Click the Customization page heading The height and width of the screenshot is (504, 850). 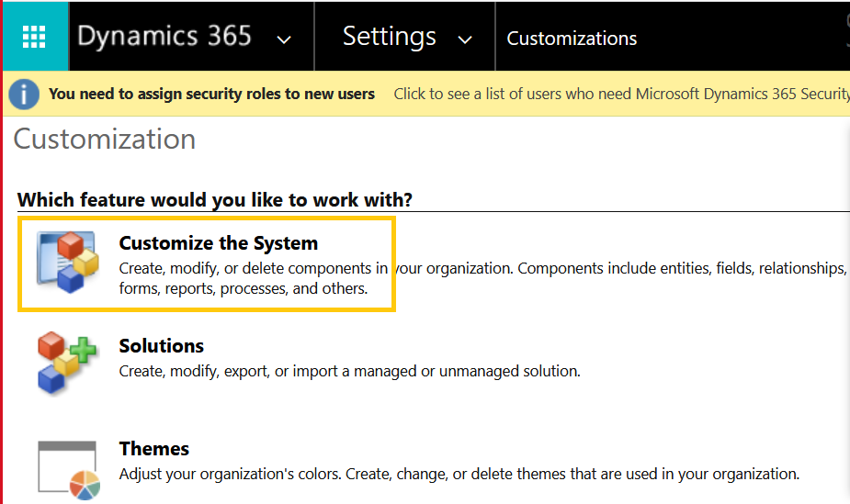(105, 140)
